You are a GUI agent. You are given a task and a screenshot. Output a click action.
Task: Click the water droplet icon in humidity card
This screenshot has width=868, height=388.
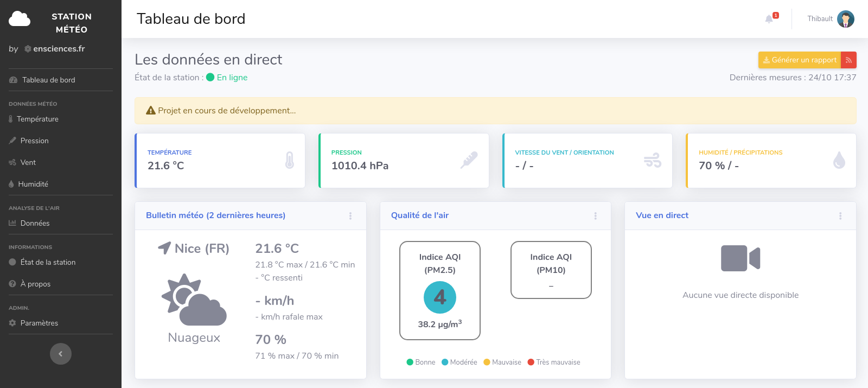click(x=839, y=160)
